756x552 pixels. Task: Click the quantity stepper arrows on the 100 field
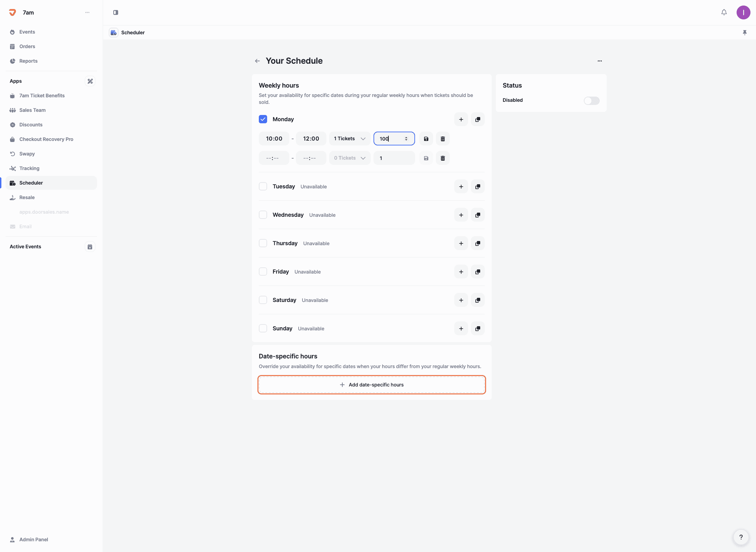(x=406, y=139)
